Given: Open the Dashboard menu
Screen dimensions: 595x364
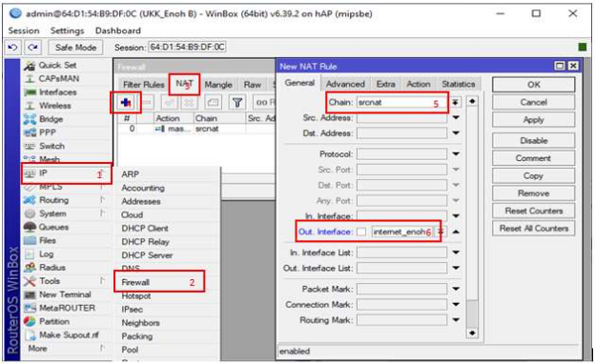Looking at the screenshot, I should (118, 30).
